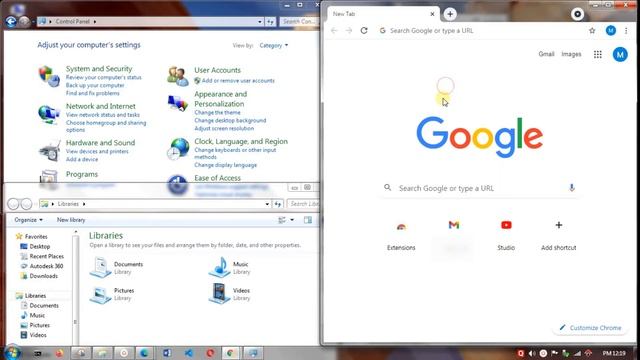Start voice search with microphone
This screenshot has height=360, width=640.
tap(571, 188)
